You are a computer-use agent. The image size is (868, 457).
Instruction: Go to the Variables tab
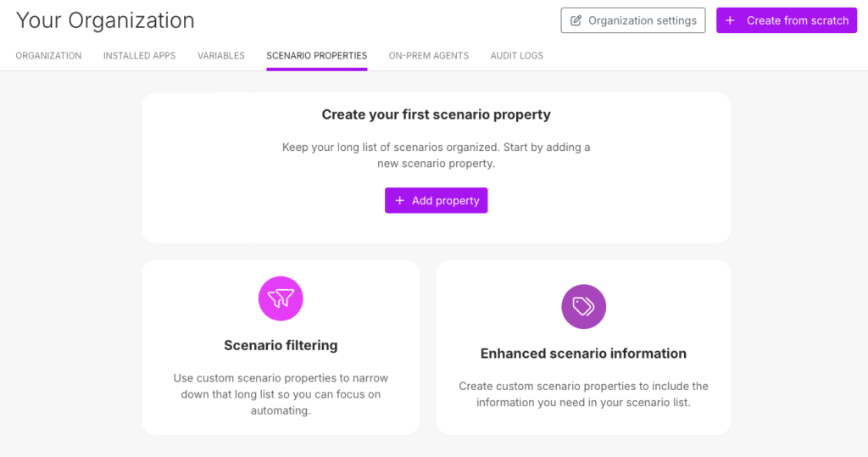[221, 56]
